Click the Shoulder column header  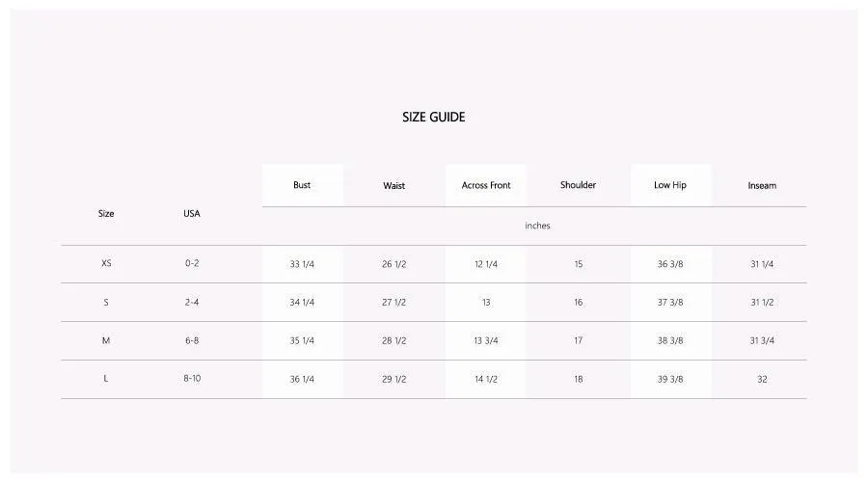click(x=578, y=185)
